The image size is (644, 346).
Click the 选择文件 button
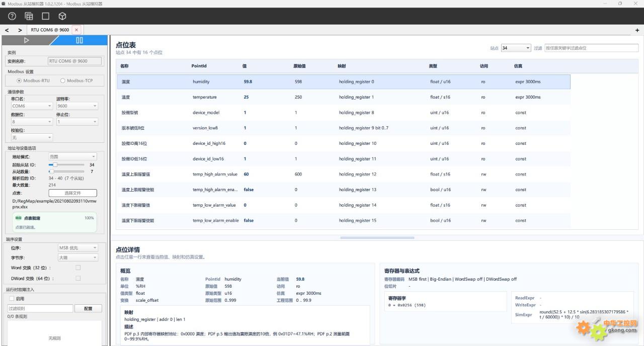tap(72, 193)
